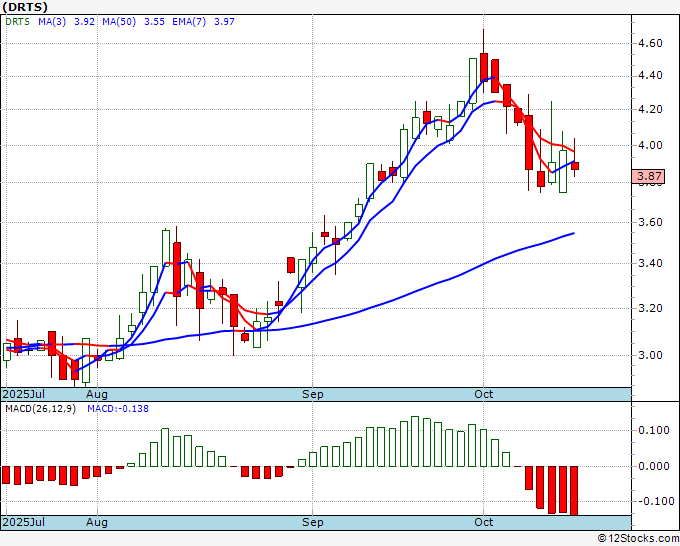Image resolution: width=680 pixels, height=546 pixels.
Task: Click Sep on the MACD panel axis
Action: coord(313,522)
